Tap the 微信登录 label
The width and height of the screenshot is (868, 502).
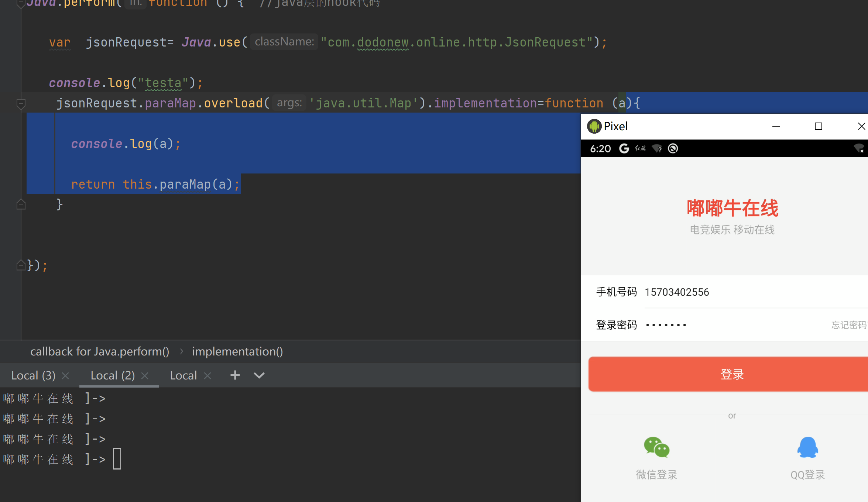coord(656,475)
